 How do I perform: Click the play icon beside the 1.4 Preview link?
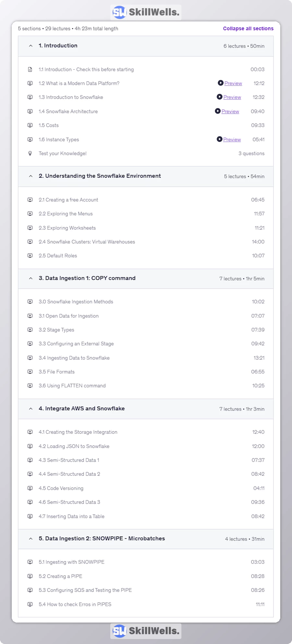coord(218,111)
